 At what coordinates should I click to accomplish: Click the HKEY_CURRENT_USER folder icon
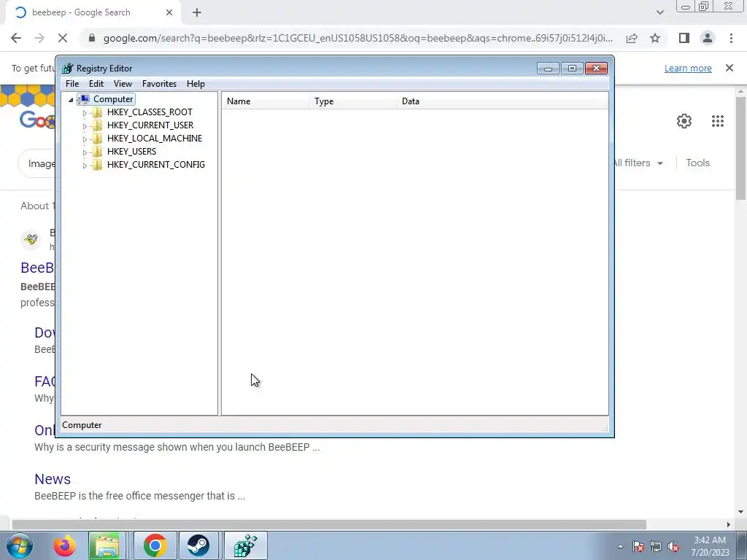click(x=97, y=125)
